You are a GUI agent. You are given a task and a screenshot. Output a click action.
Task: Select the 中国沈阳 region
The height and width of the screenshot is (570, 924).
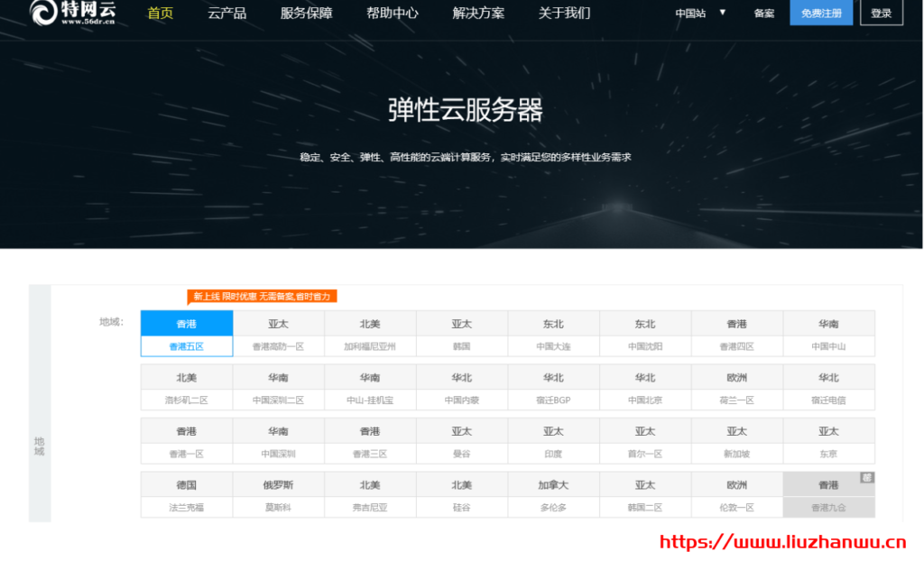646,344
